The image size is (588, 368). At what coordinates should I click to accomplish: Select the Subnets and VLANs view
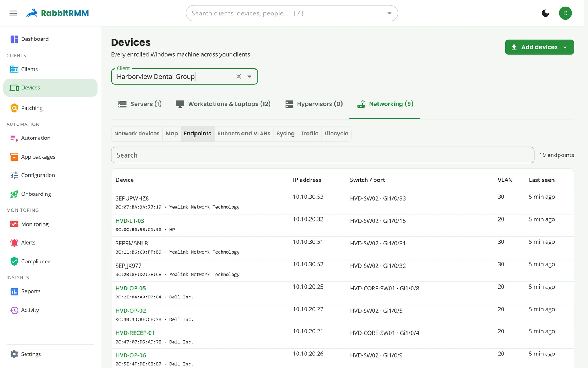tap(244, 134)
